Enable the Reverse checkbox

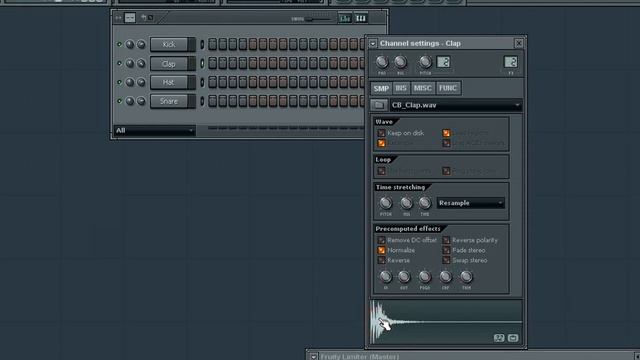pyautogui.click(x=381, y=260)
